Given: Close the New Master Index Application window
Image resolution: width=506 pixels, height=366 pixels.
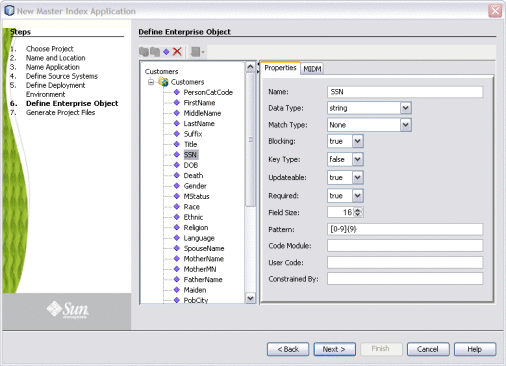Looking at the screenshot, I should [495, 11].
